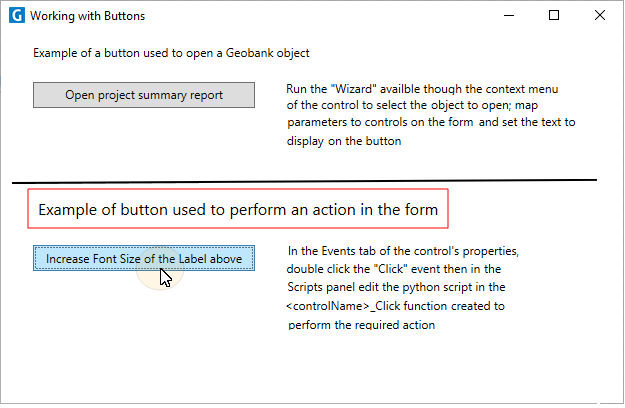Click the 'Working with Buttons' title text
This screenshot has width=625, height=408.
coord(87,16)
